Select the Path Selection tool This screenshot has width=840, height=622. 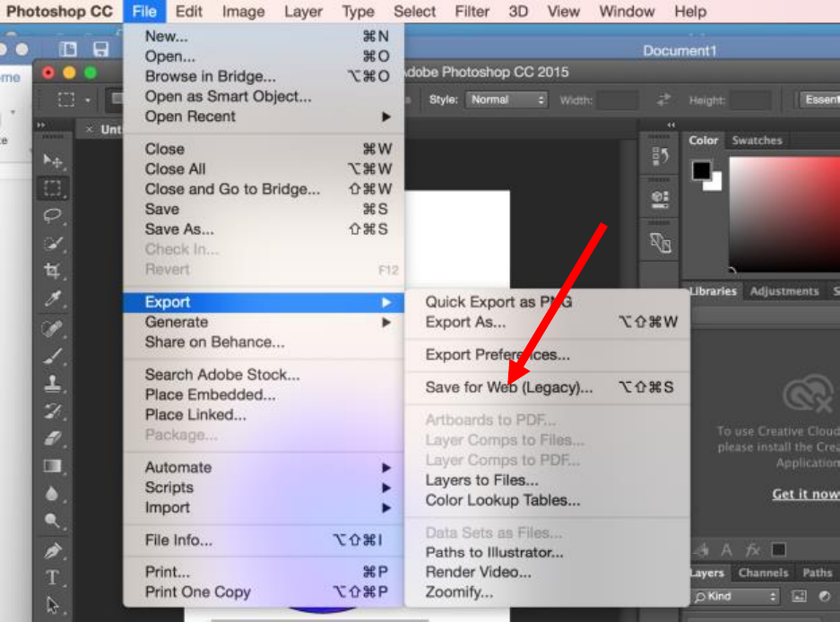pos(53,605)
